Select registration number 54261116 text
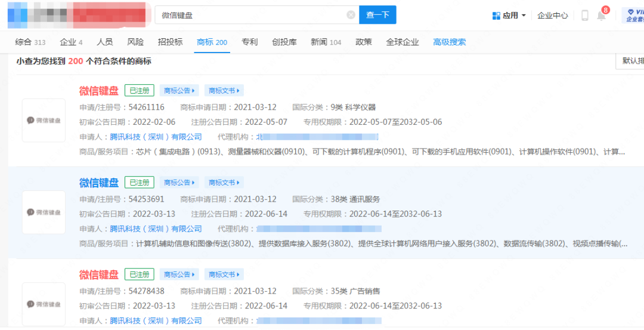644x330 pixels. [146, 107]
